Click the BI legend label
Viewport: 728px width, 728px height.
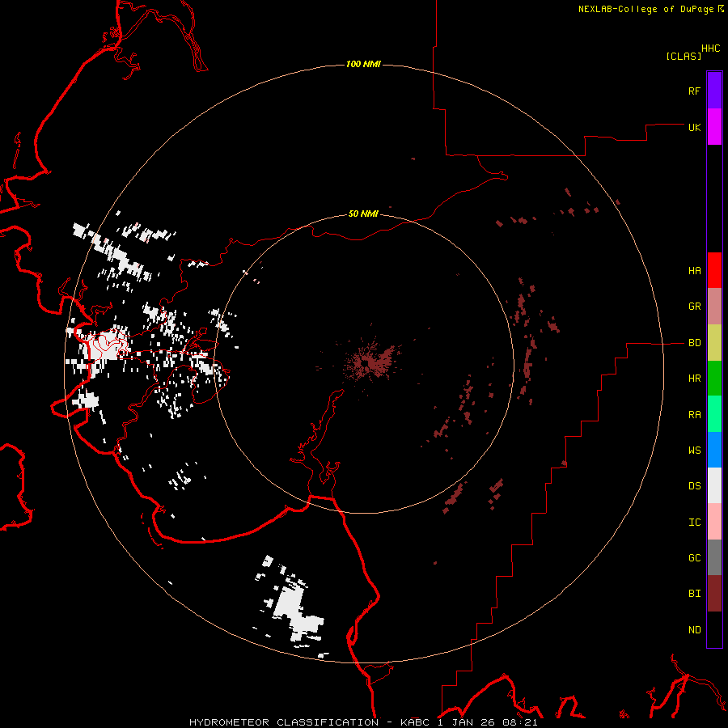694,594
